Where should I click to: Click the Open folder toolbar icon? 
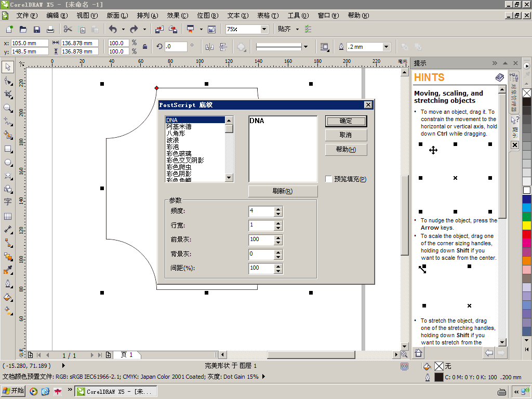pyautogui.click(x=23, y=29)
